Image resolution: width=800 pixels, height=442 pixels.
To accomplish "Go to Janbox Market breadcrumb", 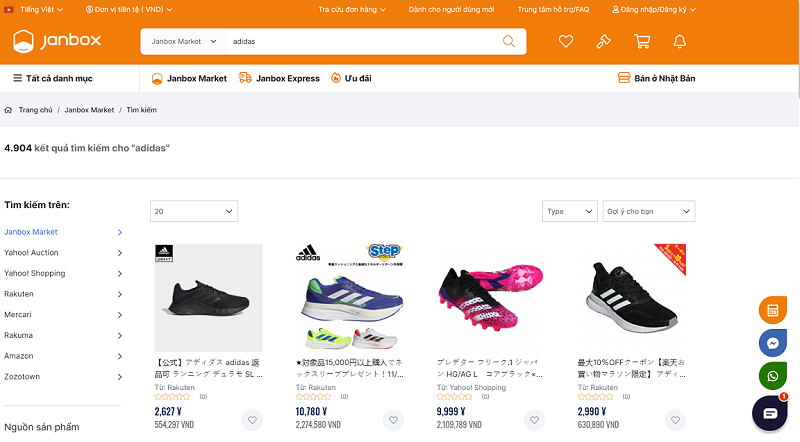I will point(89,110).
